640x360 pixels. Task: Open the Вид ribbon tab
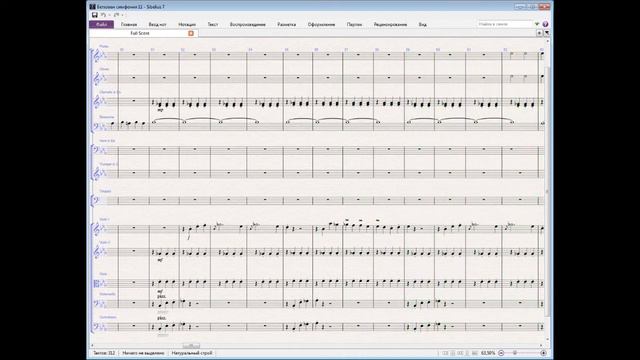point(422,24)
